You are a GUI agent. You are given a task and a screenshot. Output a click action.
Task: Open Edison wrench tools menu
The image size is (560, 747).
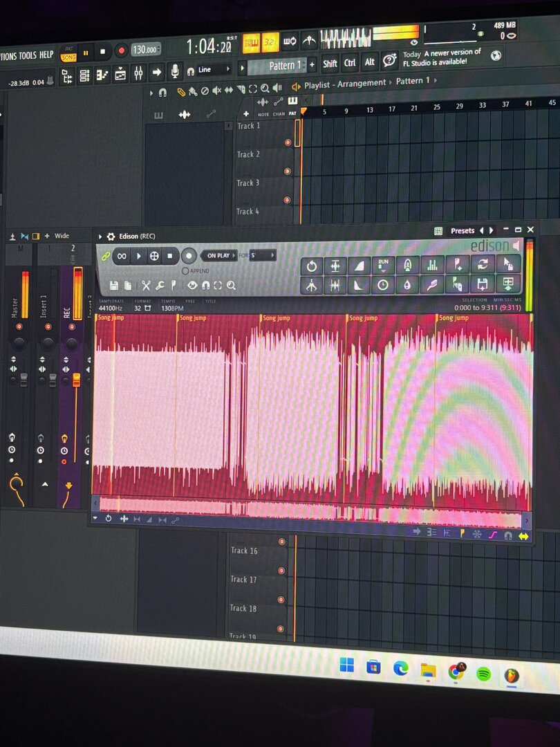(160, 286)
